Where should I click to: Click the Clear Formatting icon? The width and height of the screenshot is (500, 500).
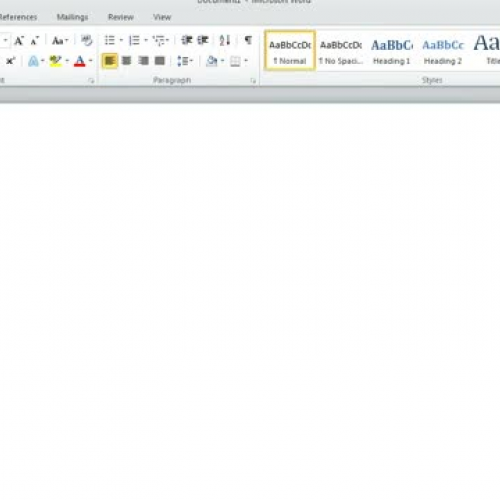click(x=86, y=41)
